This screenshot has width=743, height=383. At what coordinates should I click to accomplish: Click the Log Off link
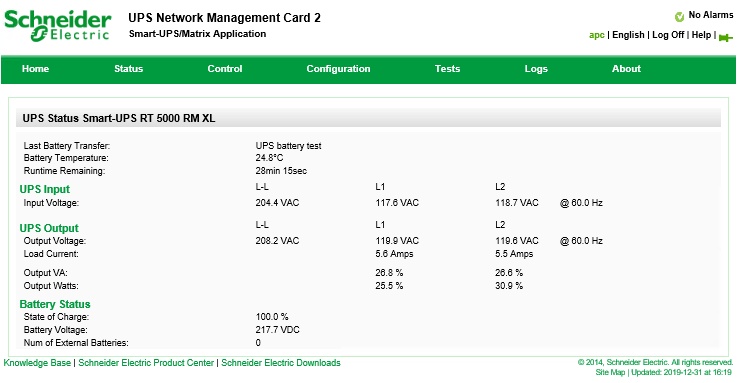coord(668,35)
